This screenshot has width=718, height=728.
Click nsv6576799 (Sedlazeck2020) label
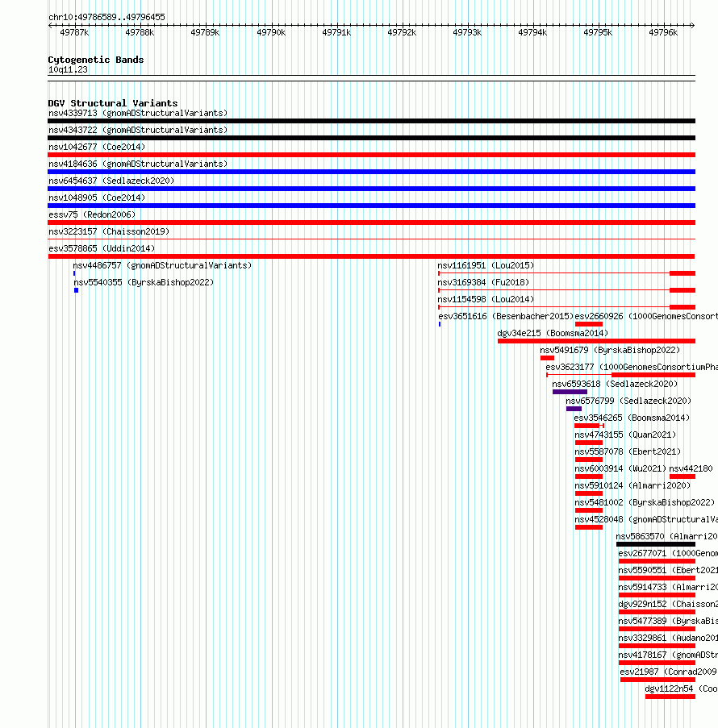pyautogui.click(x=628, y=401)
